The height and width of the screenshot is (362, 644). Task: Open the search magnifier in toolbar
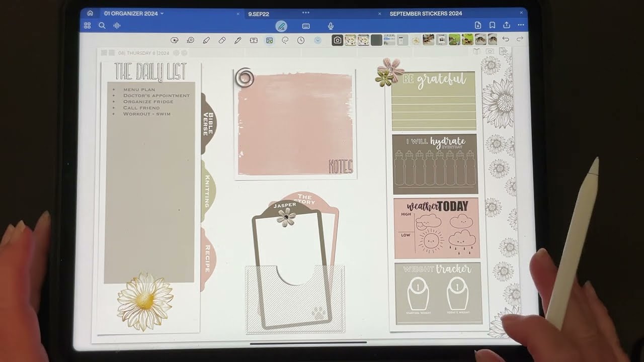(102, 26)
